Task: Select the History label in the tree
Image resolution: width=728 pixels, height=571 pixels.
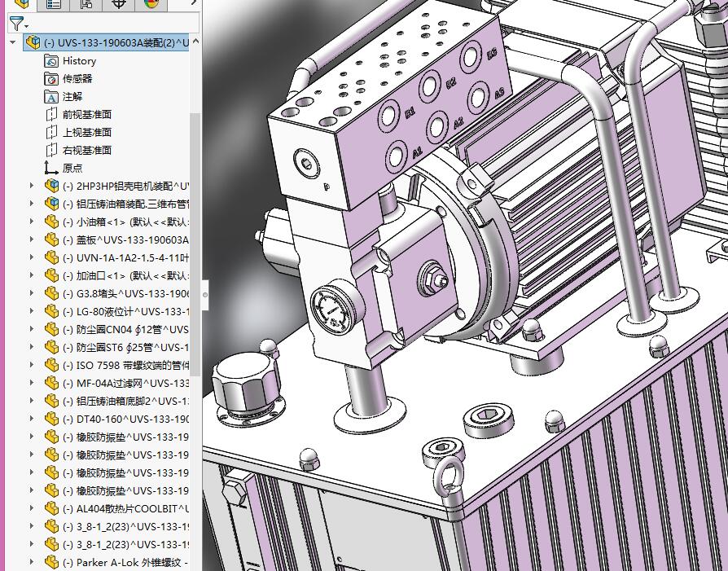Action: pos(79,61)
